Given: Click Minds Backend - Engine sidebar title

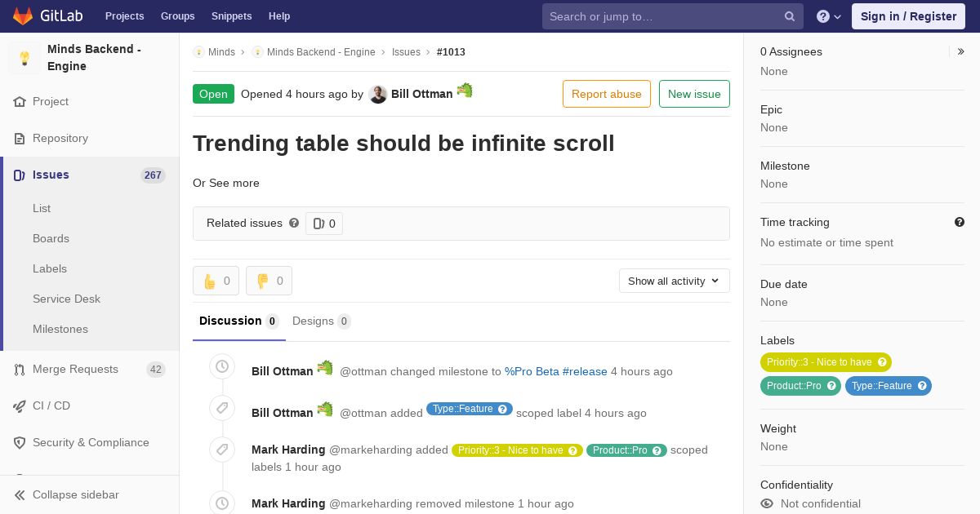Looking at the screenshot, I should pyautogui.click(x=94, y=58).
